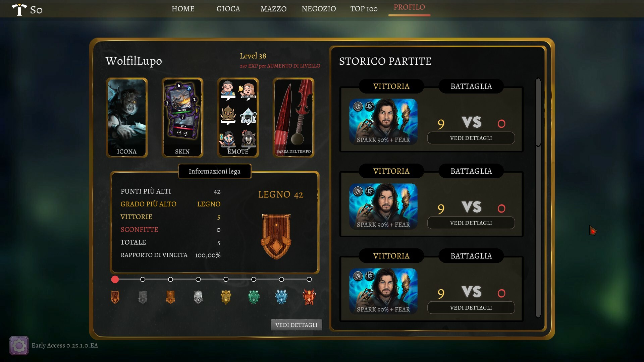Select the silver league badge icon
Viewport: 644px width, 362px height.
198,297
